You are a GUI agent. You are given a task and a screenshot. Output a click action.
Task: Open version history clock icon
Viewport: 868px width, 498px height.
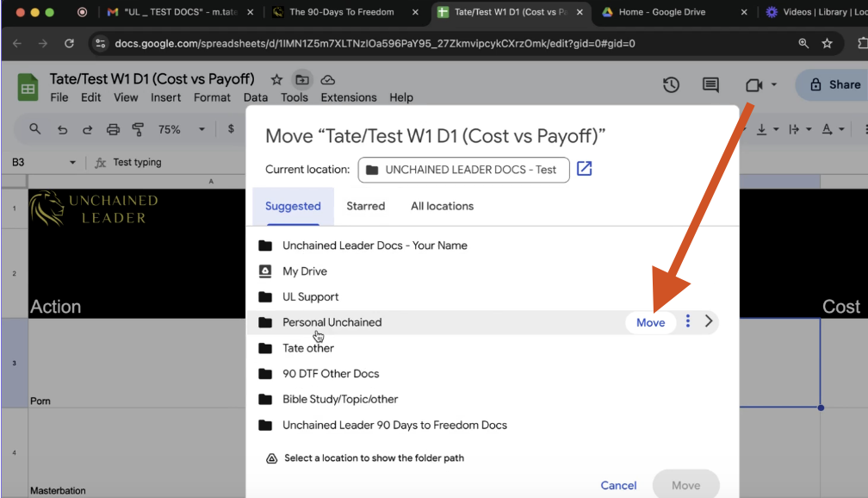click(x=671, y=84)
